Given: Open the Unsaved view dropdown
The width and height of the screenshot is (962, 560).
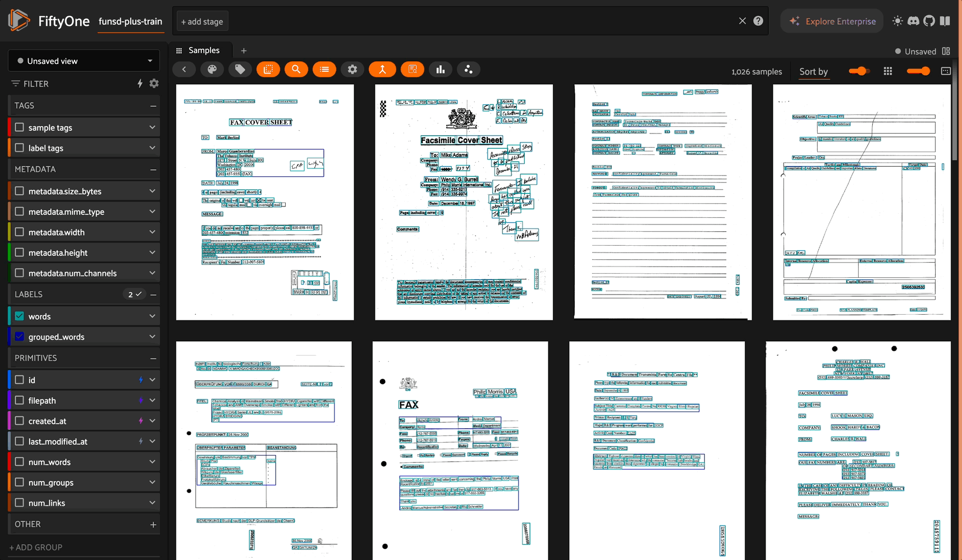Looking at the screenshot, I should coord(84,61).
